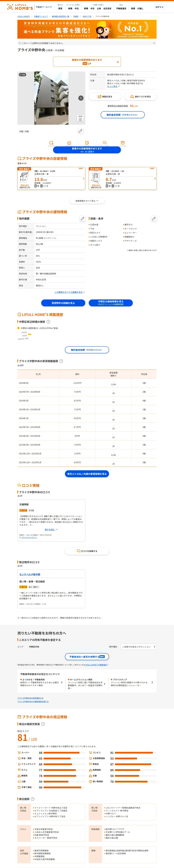
Task: Expand the advertisement notice bar chevron
Action: (x=154, y=43)
